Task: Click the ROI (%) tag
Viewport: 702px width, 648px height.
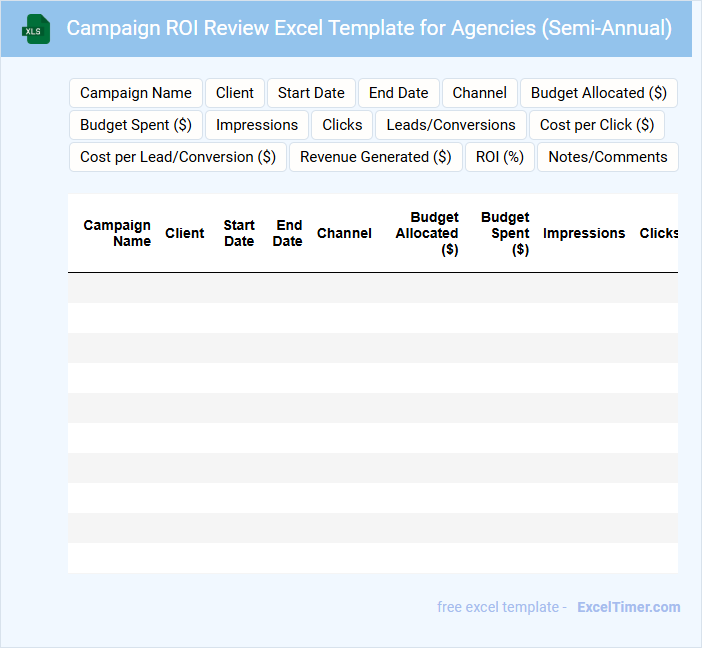Action: pos(500,157)
